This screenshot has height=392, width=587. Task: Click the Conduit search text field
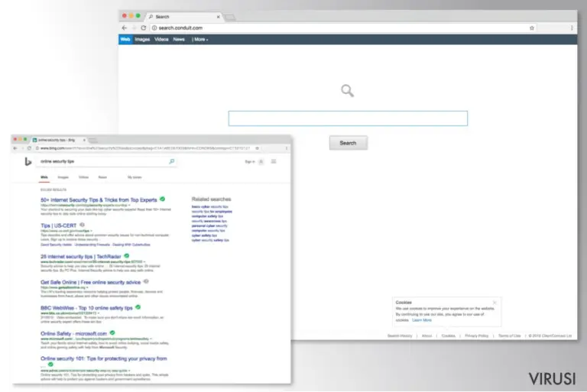pyautogui.click(x=348, y=118)
